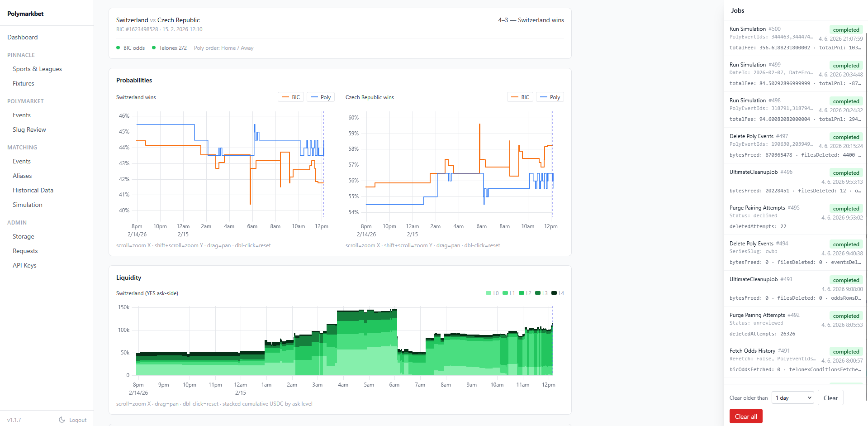
Task: Select Slug Review under Polymarket
Action: [29, 129]
